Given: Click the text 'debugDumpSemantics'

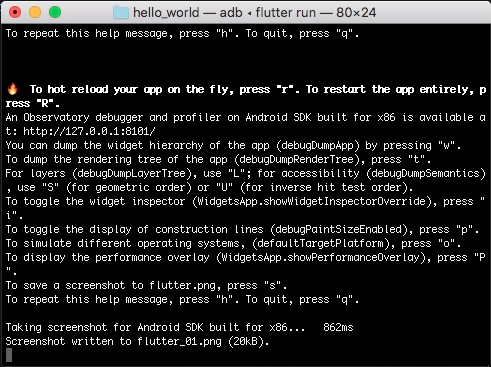Looking at the screenshot, I should click(425, 173).
